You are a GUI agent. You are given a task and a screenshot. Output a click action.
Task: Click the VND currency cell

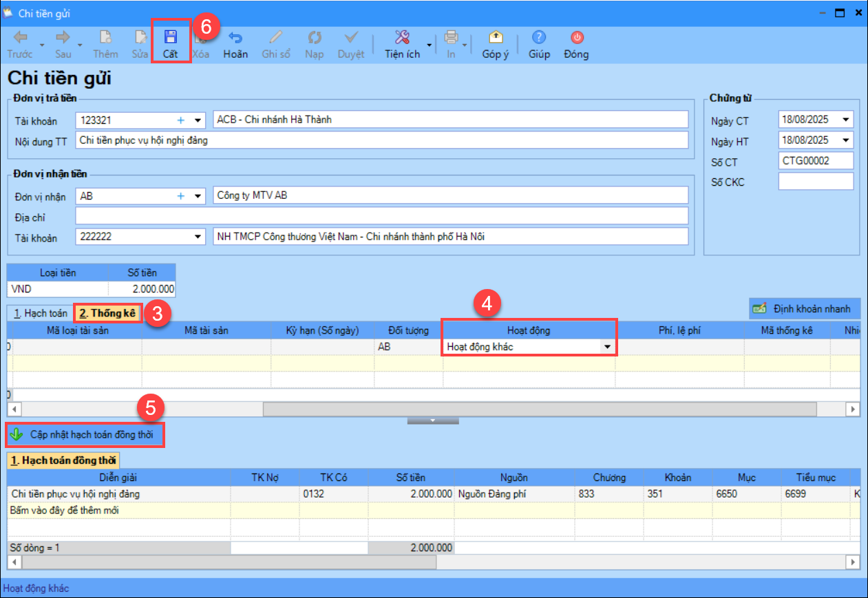(x=58, y=289)
